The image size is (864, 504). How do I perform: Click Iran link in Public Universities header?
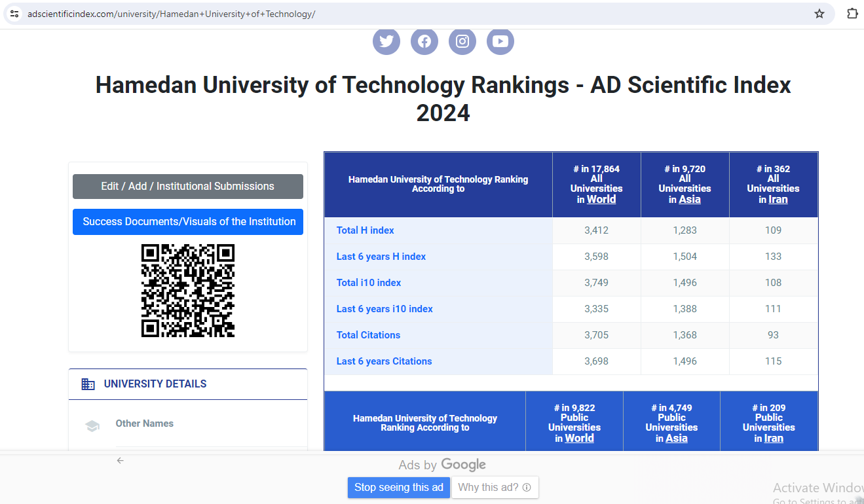click(774, 439)
